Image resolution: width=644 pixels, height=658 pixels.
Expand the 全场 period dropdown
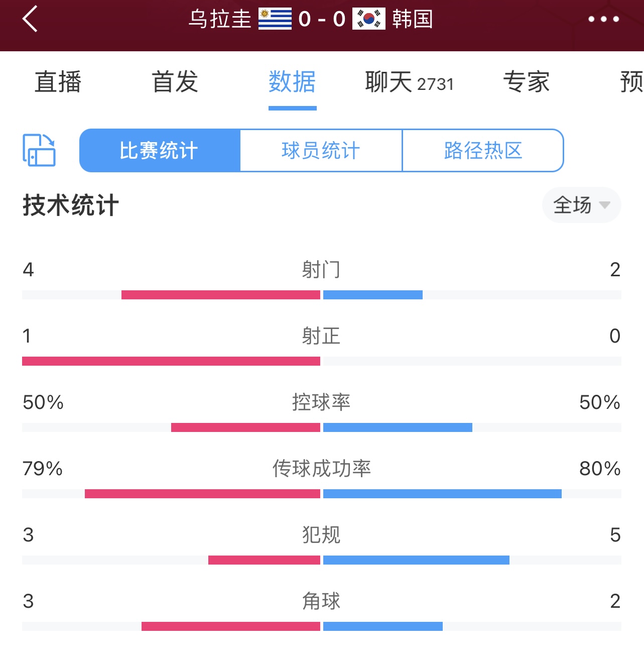pyautogui.click(x=582, y=205)
